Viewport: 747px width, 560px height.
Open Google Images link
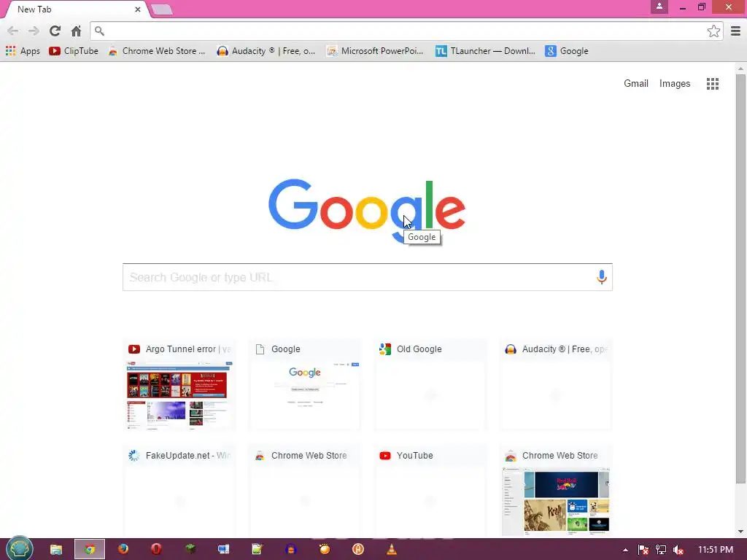pyautogui.click(x=675, y=84)
